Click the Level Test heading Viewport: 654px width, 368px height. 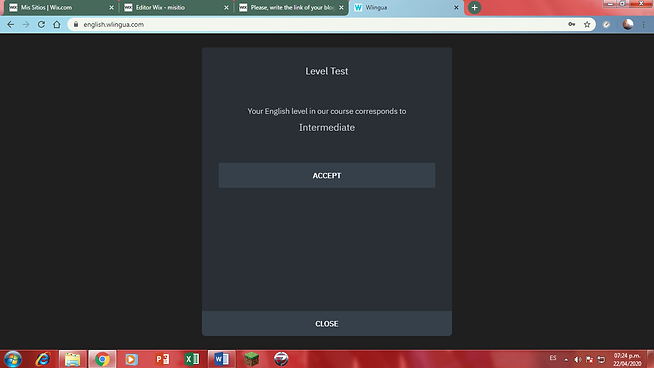[x=327, y=71]
